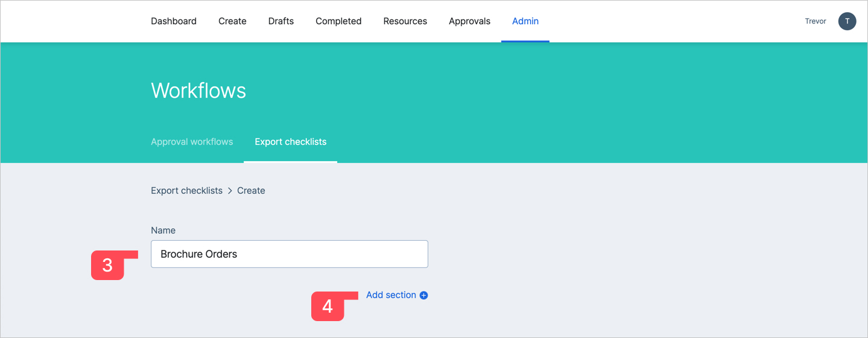Click the Name field label
The image size is (868, 338).
(163, 230)
